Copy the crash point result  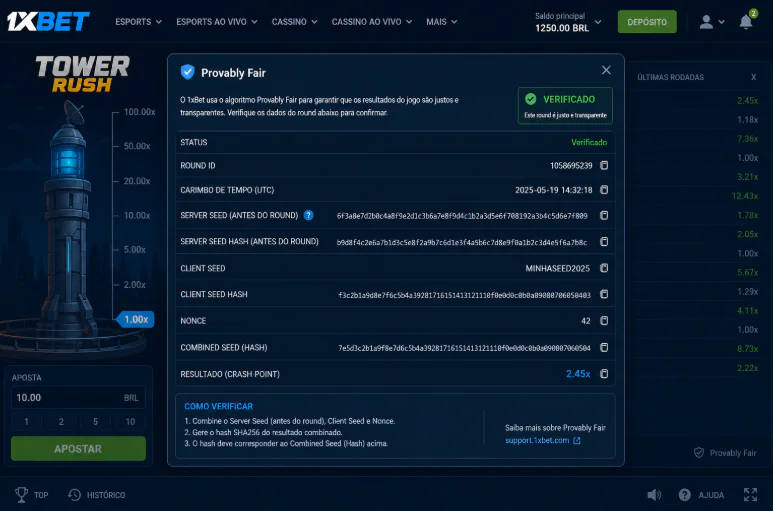click(x=604, y=374)
